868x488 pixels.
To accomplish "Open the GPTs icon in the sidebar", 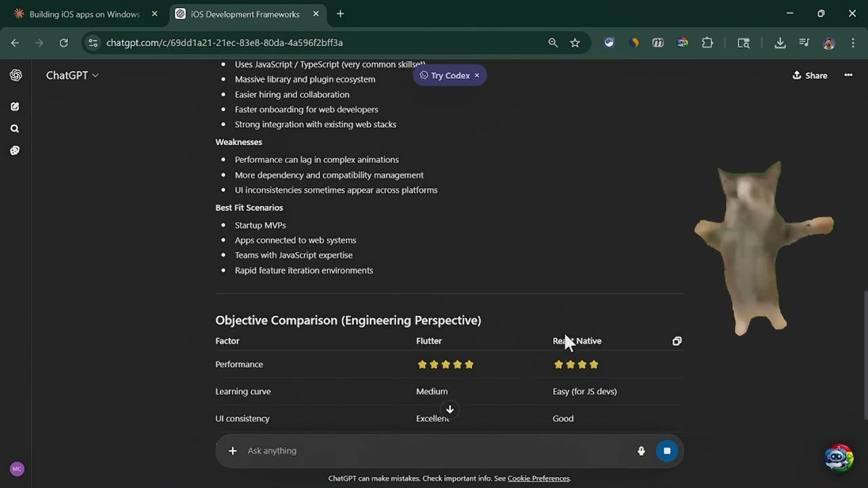I will (16, 150).
